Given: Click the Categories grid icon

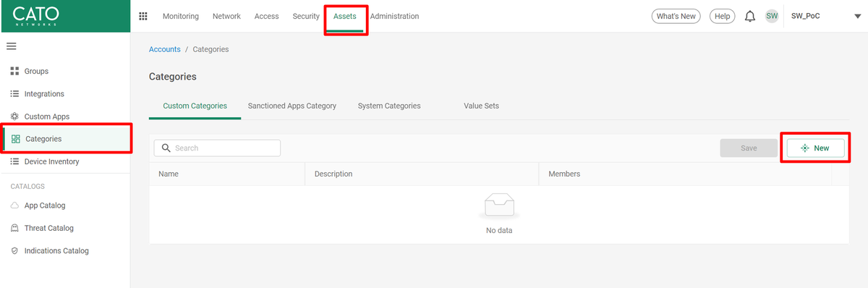Looking at the screenshot, I should [16, 139].
